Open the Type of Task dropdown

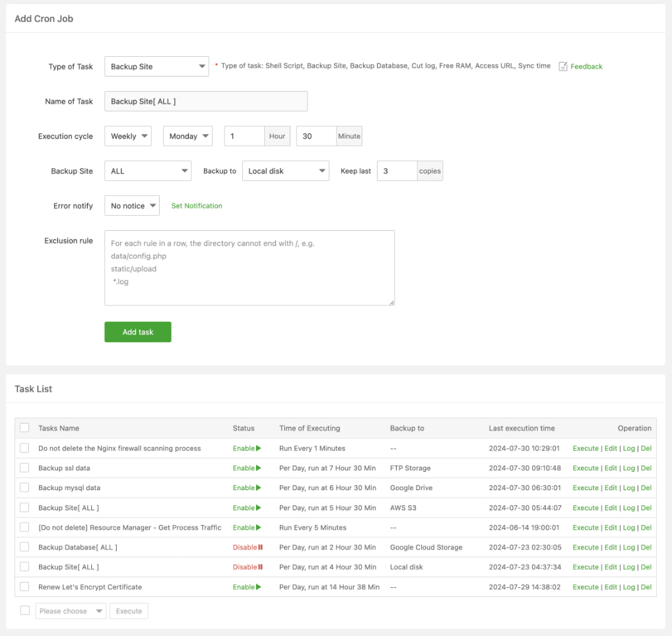click(x=156, y=67)
